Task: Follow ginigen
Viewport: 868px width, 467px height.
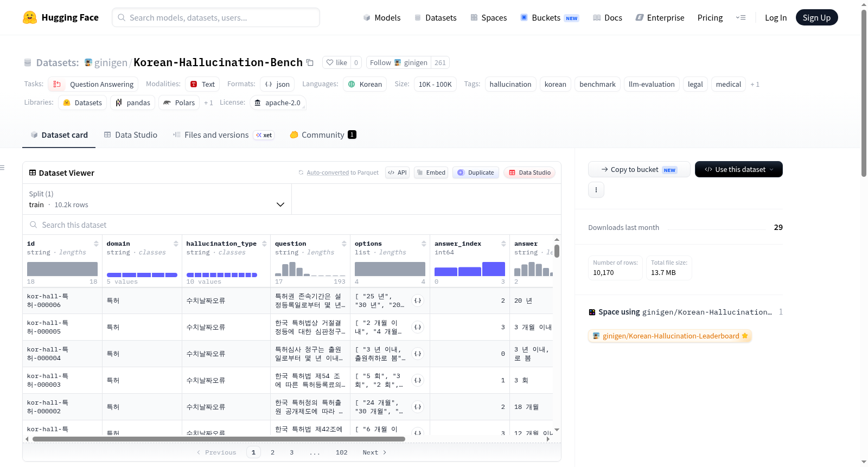Action: pos(399,62)
